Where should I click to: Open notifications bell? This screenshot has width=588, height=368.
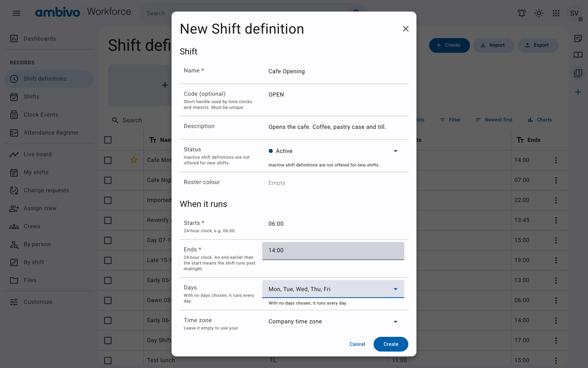[521, 13]
